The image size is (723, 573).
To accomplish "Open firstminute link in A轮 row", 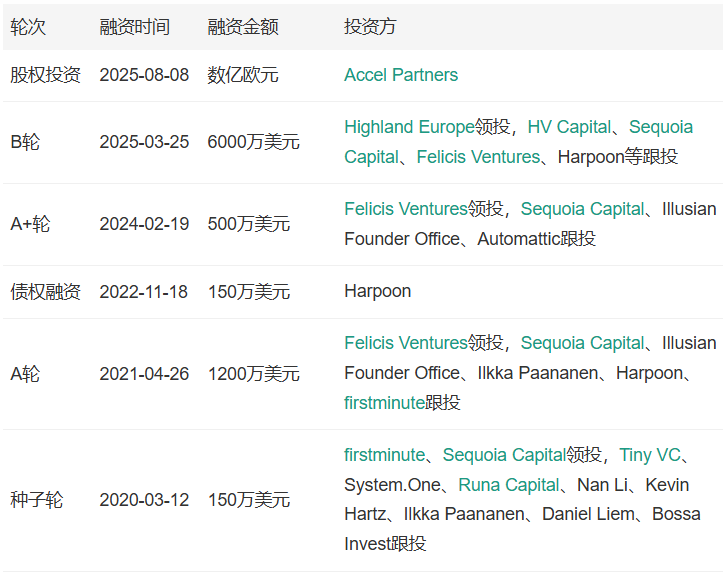I will pos(384,403).
